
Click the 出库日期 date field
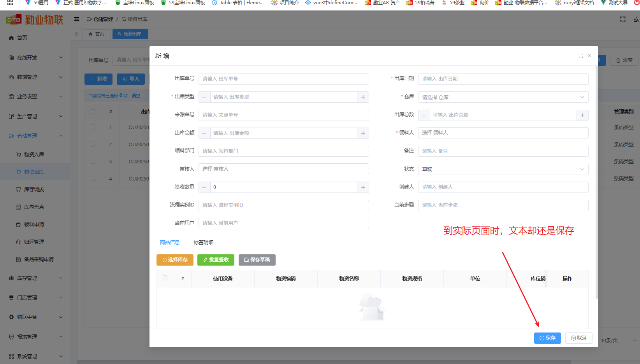pos(503,79)
